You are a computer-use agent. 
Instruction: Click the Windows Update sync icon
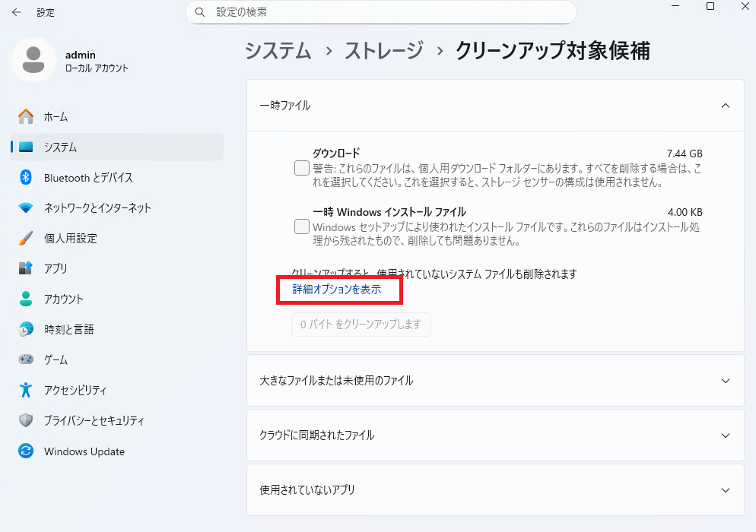[x=26, y=451]
